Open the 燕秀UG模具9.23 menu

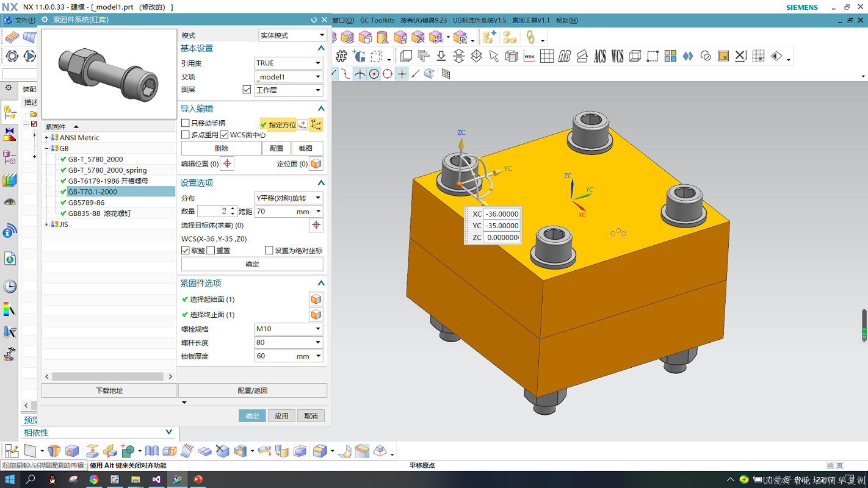click(424, 20)
